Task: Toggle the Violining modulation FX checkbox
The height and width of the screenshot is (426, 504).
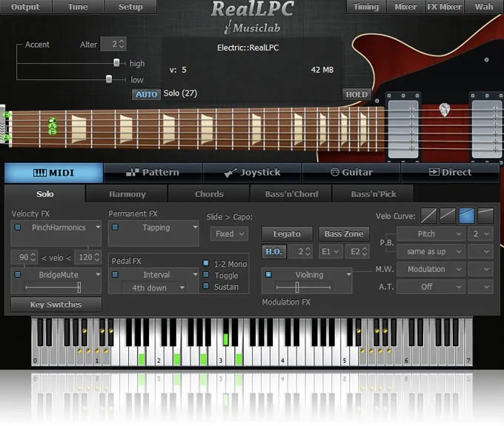Action: pyautogui.click(x=268, y=274)
